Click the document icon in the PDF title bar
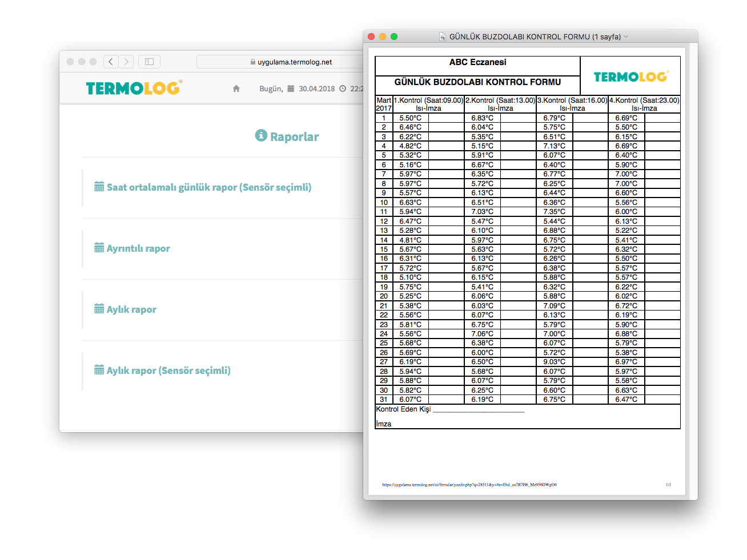The height and width of the screenshot is (560, 747). pyautogui.click(x=443, y=37)
